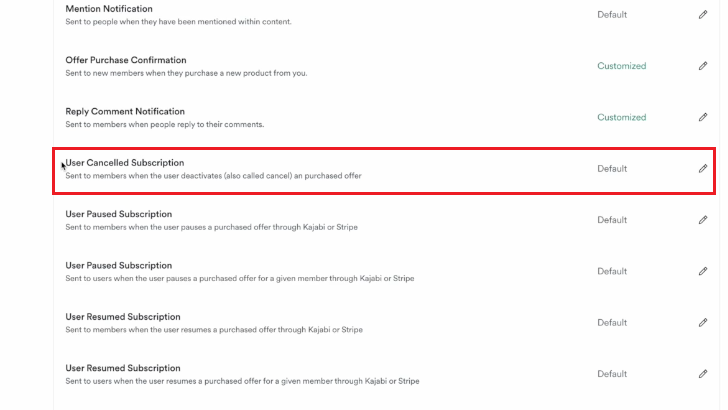Click Customized status for Reply Comment Notification

click(622, 117)
